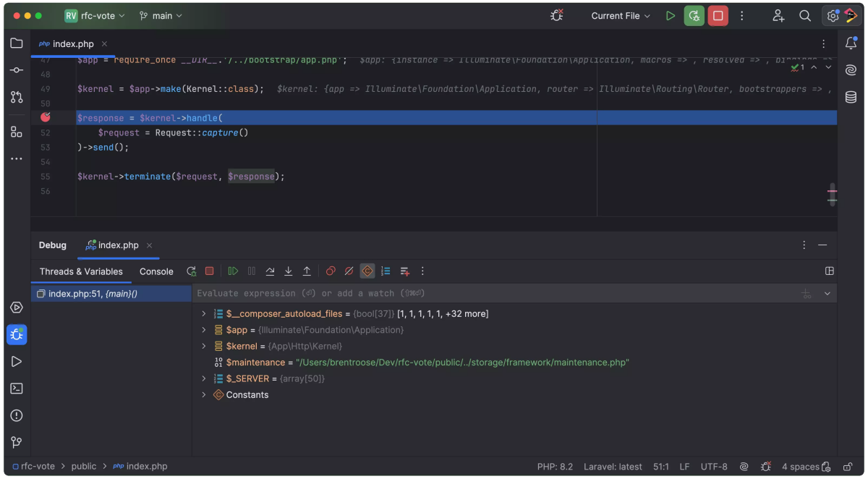Open the Terminal tool window

point(16,389)
